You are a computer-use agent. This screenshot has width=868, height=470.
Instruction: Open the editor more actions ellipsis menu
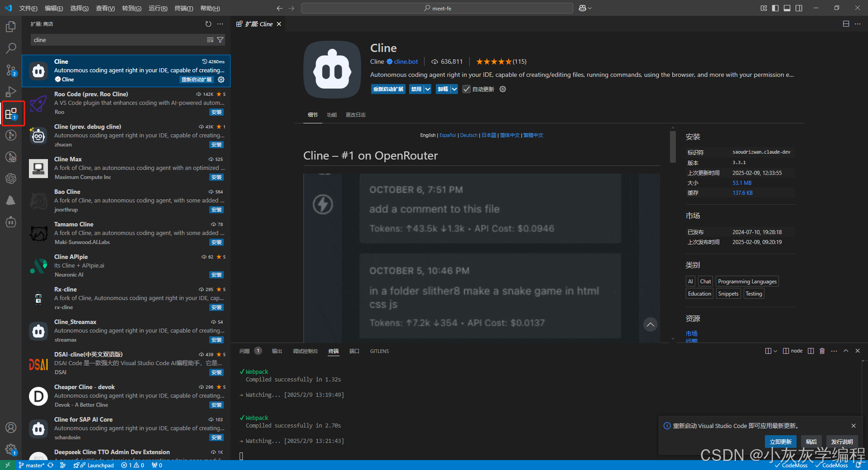[858, 24]
